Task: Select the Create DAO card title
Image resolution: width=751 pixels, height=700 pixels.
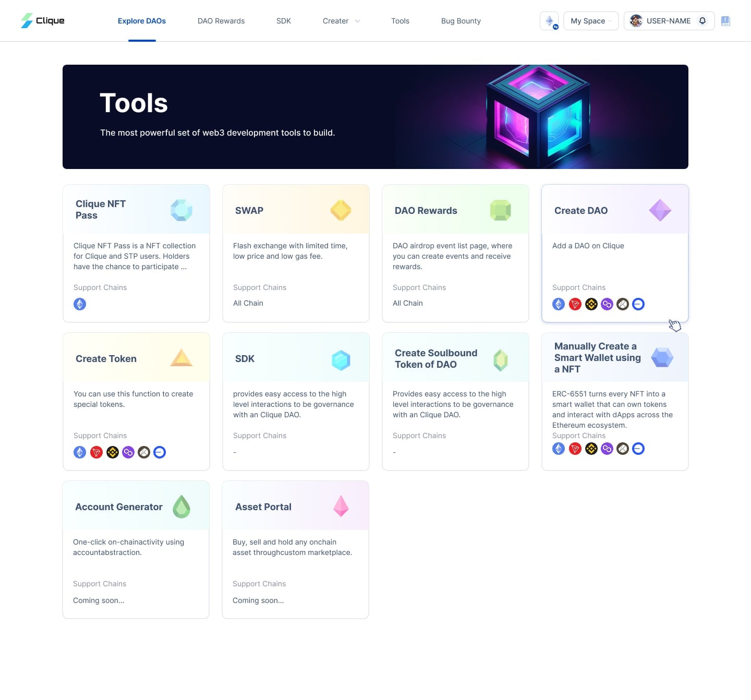Action: point(581,211)
